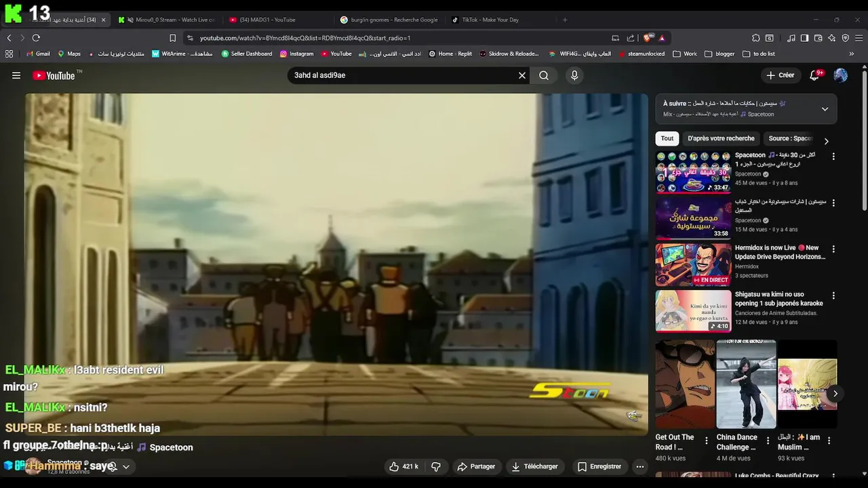Open browser extensions puzzle icon
The width and height of the screenshot is (868, 488).
[756, 38]
